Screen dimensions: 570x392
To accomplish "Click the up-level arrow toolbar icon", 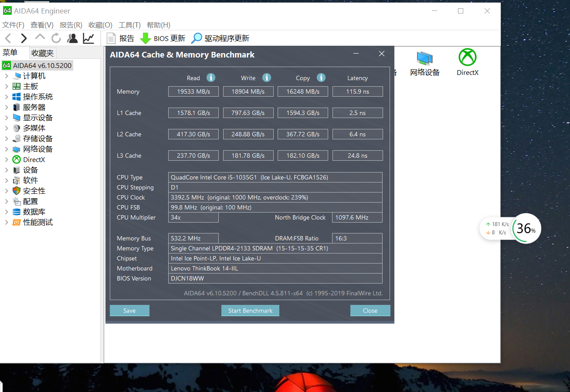I will [40, 37].
